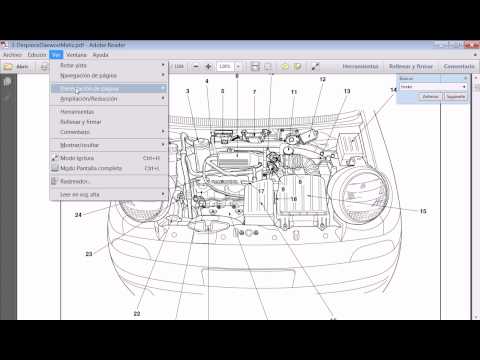
Task: Click the Siguiente search button
Action: click(x=455, y=97)
